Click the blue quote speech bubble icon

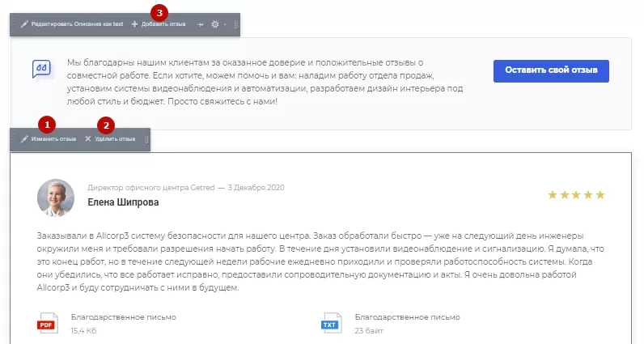(41, 70)
